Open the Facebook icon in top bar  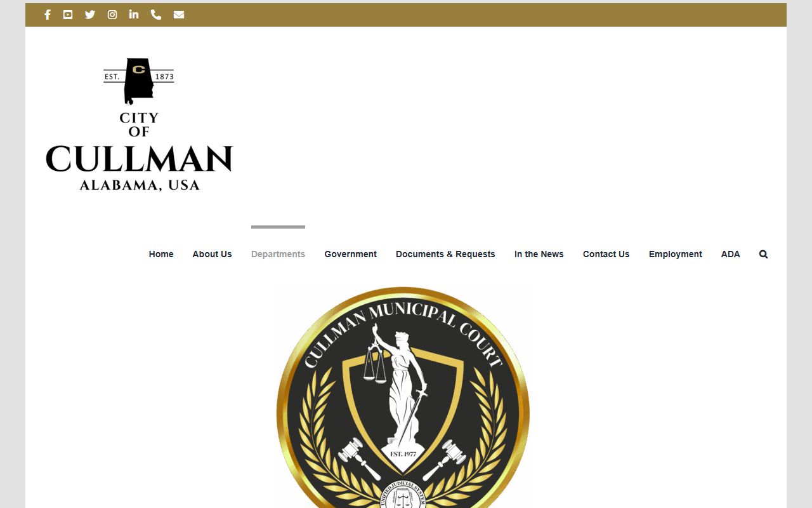(48, 15)
